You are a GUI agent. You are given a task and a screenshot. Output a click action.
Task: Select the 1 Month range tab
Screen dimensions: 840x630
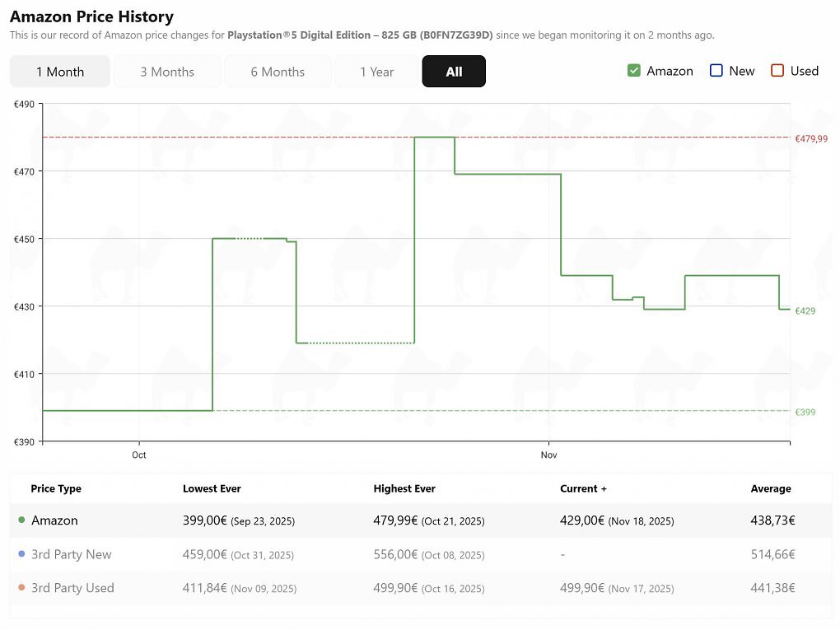[60, 72]
